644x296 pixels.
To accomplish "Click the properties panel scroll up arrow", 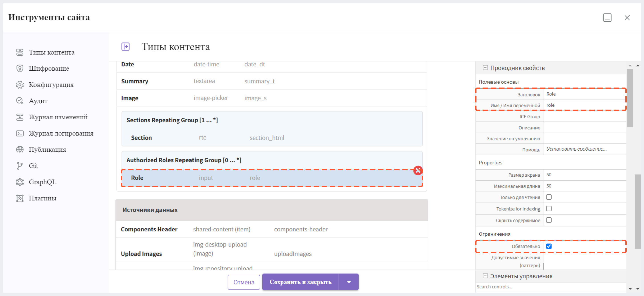I will pos(630,65).
